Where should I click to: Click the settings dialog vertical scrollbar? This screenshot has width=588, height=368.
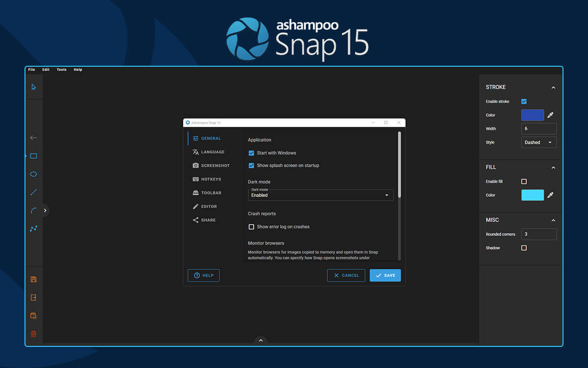click(x=399, y=164)
